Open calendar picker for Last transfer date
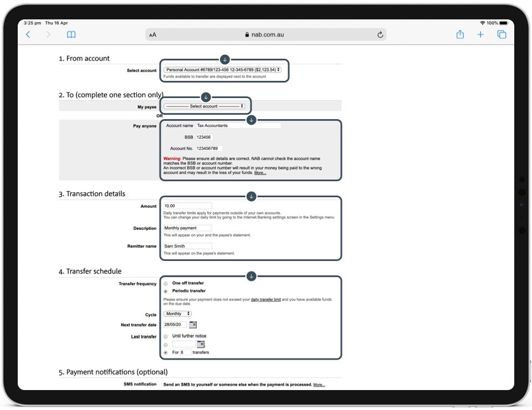This screenshot has height=410, width=532. (201, 344)
